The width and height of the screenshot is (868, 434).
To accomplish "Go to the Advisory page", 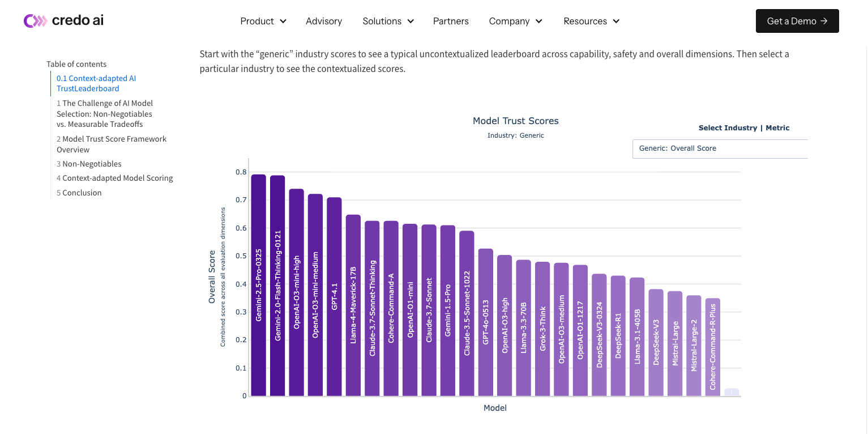I will [324, 21].
